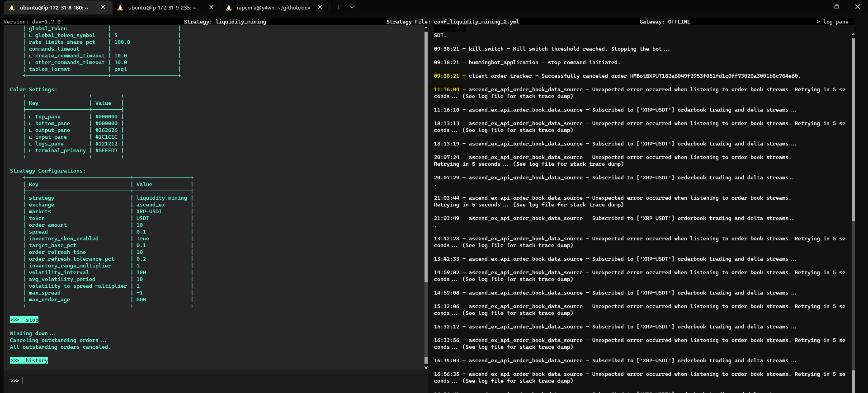Screen dimensions: 868x393
Task: Click Version: dev-1.7.0 label
Action: pos(32,22)
